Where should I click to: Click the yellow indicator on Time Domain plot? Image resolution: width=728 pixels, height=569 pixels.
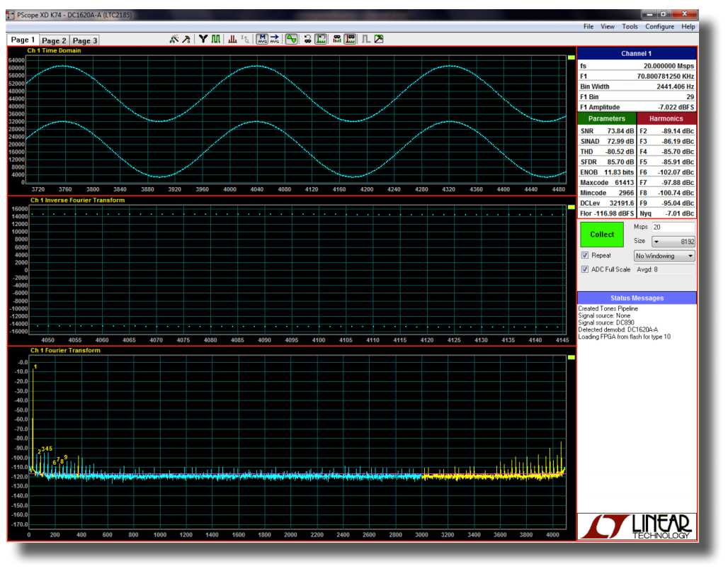571,57
